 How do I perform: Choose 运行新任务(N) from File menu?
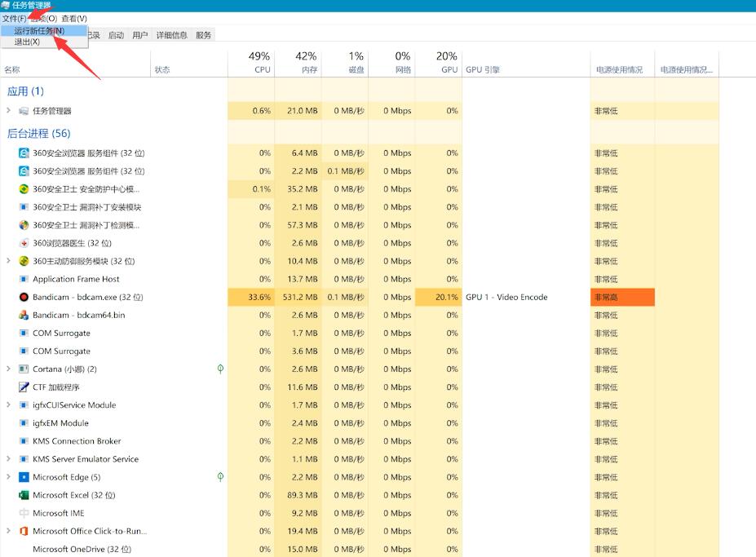[x=44, y=31]
